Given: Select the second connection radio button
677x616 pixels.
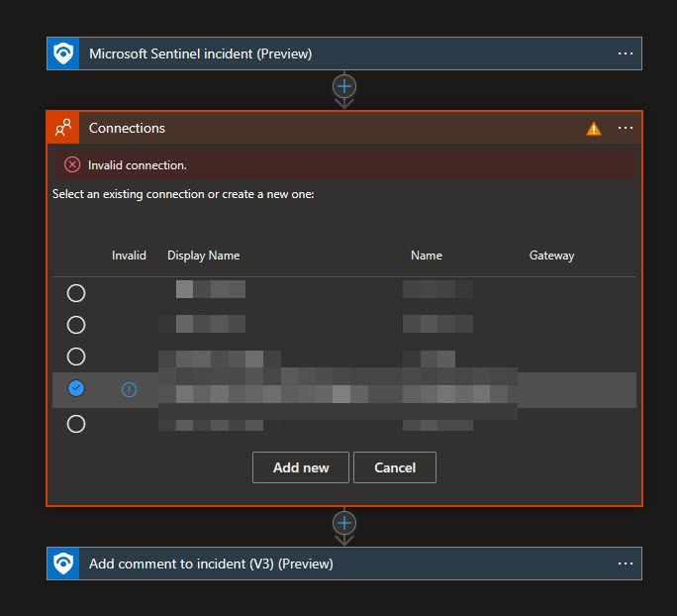Looking at the screenshot, I should (76, 325).
